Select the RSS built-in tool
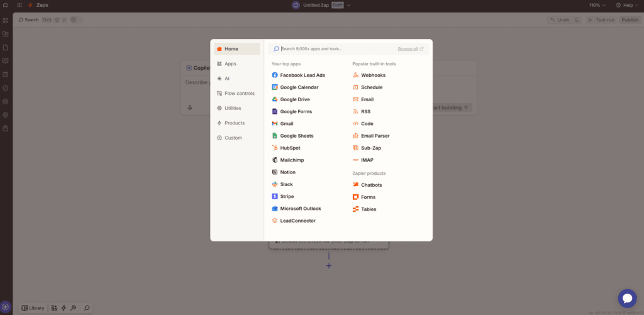Screen dimensions: 644x315 tap(362, 111)
